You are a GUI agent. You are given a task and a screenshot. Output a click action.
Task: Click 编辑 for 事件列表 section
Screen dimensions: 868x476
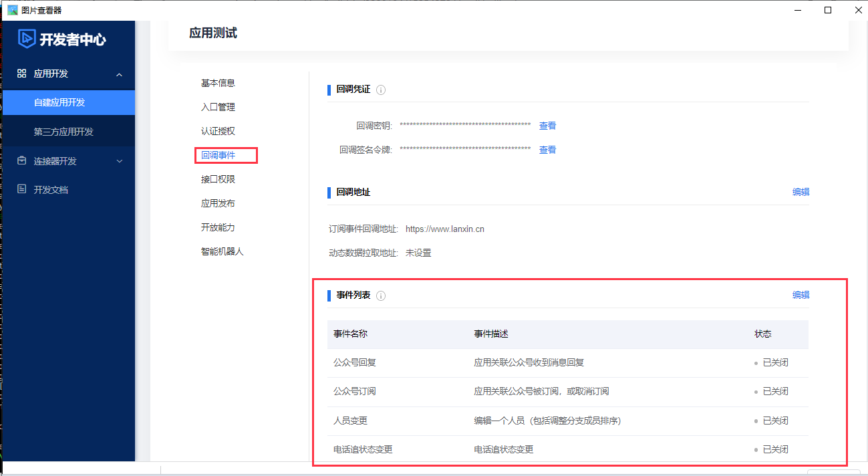pos(801,295)
